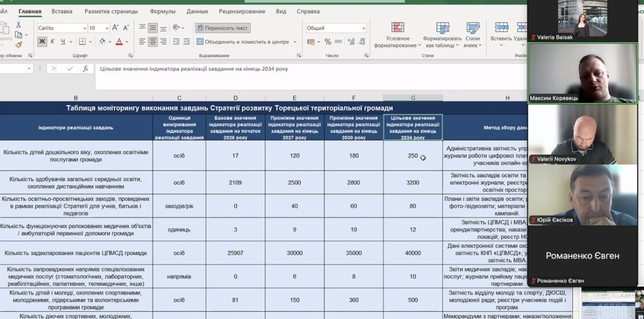This screenshot has height=319, width=644.
Task: Open Вид tab
Action: coord(281,11)
